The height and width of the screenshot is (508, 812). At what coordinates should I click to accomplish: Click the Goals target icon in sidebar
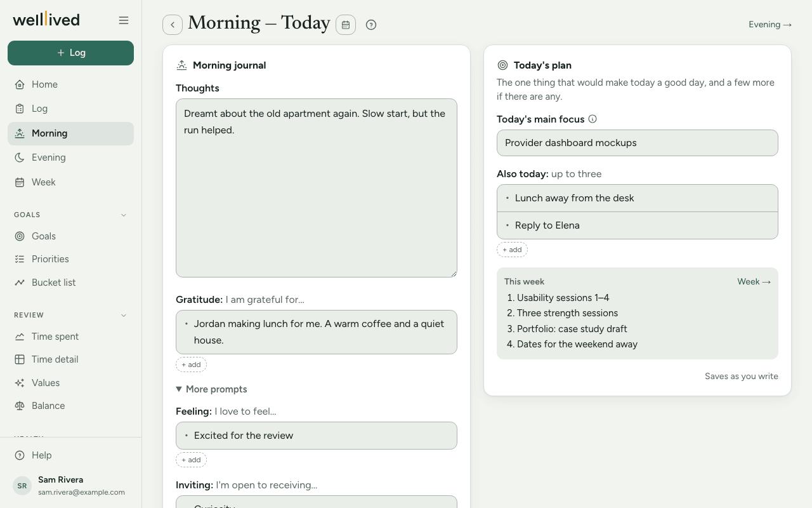pyautogui.click(x=20, y=236)
